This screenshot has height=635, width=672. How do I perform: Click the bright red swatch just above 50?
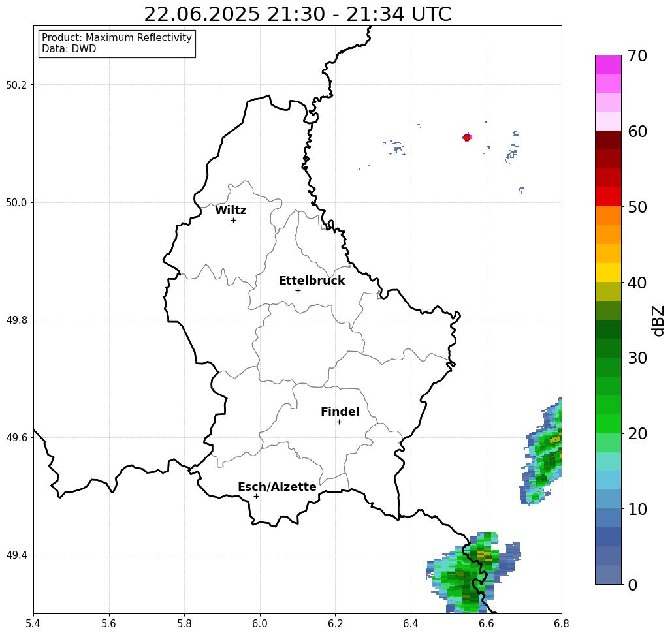click(608, 197)
